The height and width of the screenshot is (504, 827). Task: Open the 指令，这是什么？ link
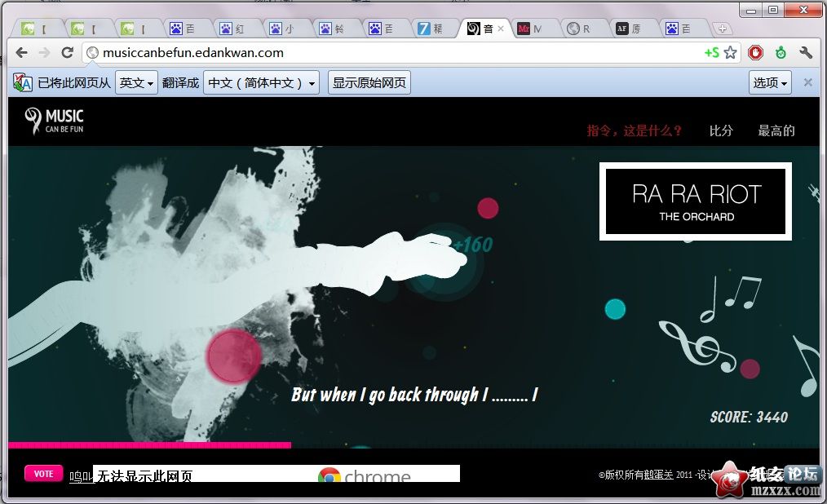635,130
